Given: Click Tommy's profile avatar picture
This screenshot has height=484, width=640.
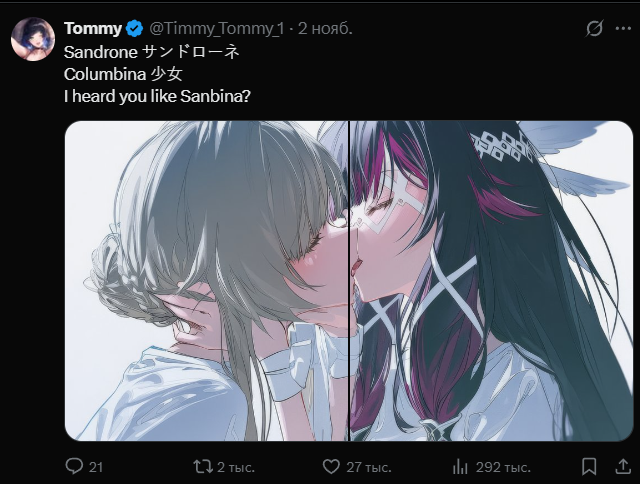Looking at the screenshot, I should tap(33, 39).
